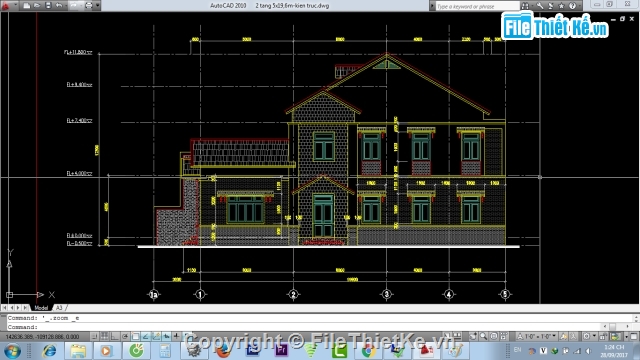
Task: Toggle Grid display in status bar
Action: [105, 336]
